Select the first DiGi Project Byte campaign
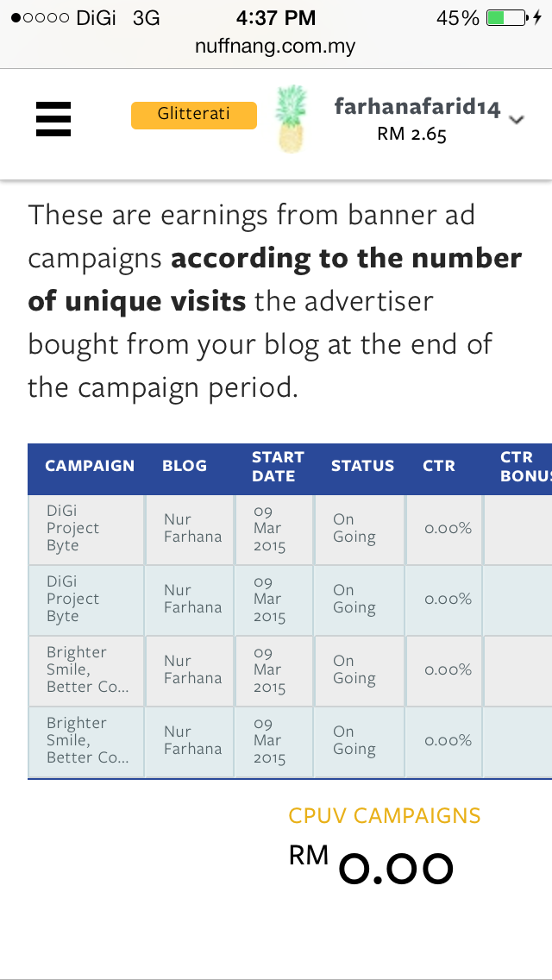Image resolution: width=552 pixels, height=980 pixels. coord(73,528)
